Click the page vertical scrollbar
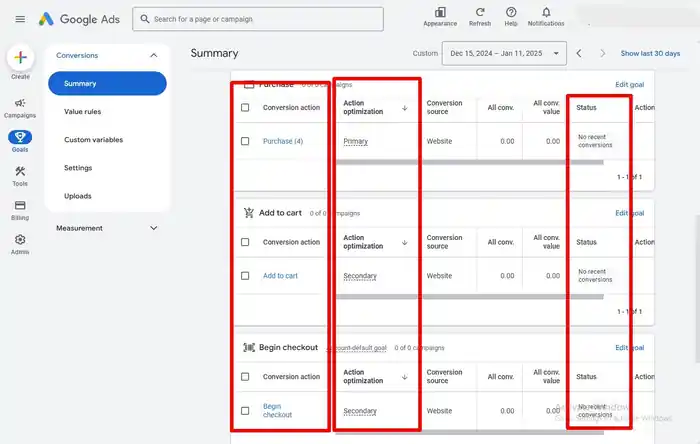700x444 pixels. (697, 288)
